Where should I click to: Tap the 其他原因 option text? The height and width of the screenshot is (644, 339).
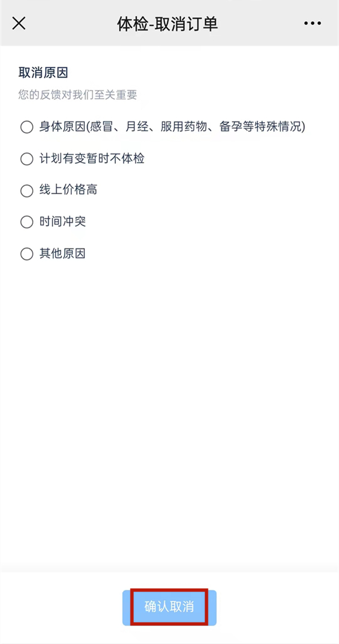pos(62,253)
